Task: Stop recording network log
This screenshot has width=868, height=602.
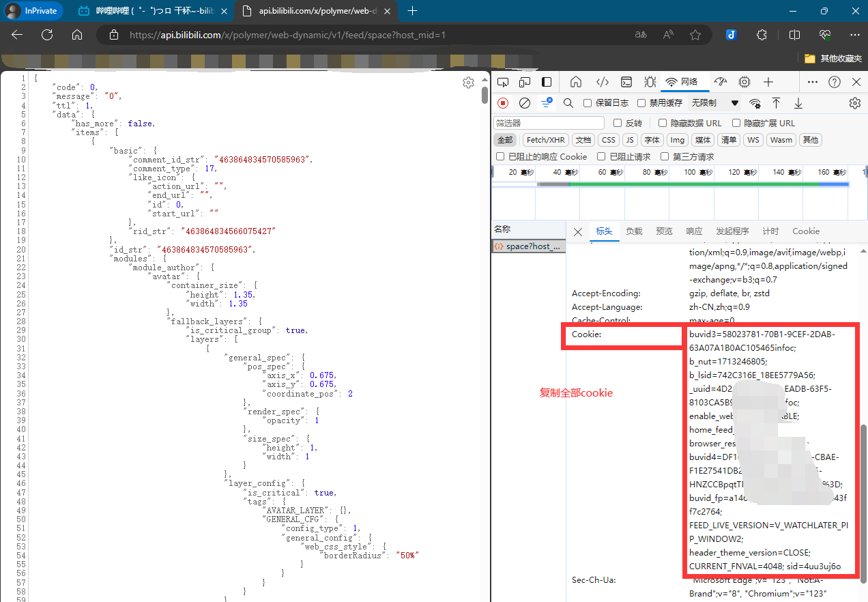Action: 503,103
